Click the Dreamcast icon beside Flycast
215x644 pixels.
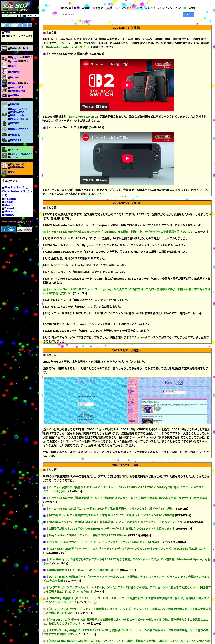4,166
